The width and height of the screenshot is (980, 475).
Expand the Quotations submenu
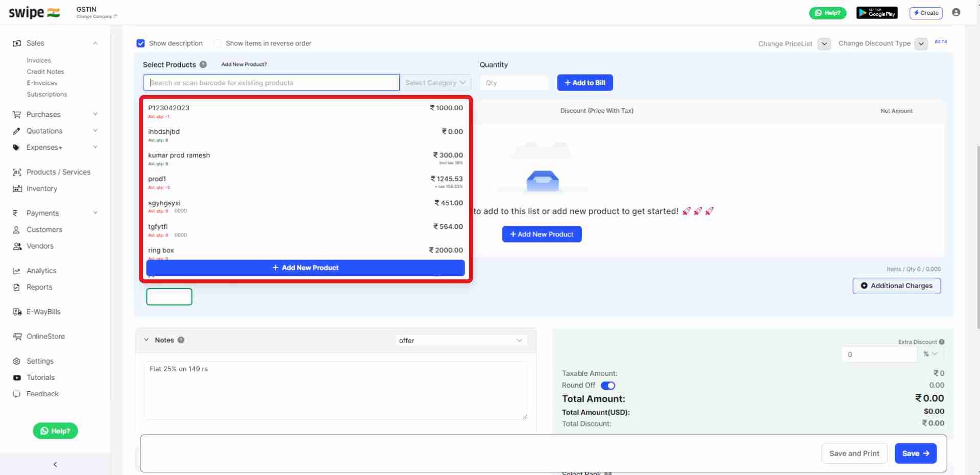point(95,131)
